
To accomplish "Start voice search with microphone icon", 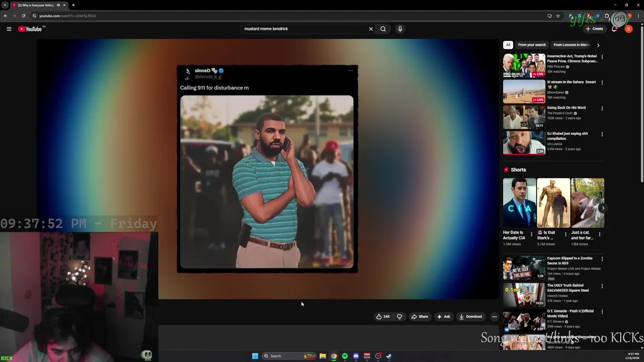I will tap(400, 29).
